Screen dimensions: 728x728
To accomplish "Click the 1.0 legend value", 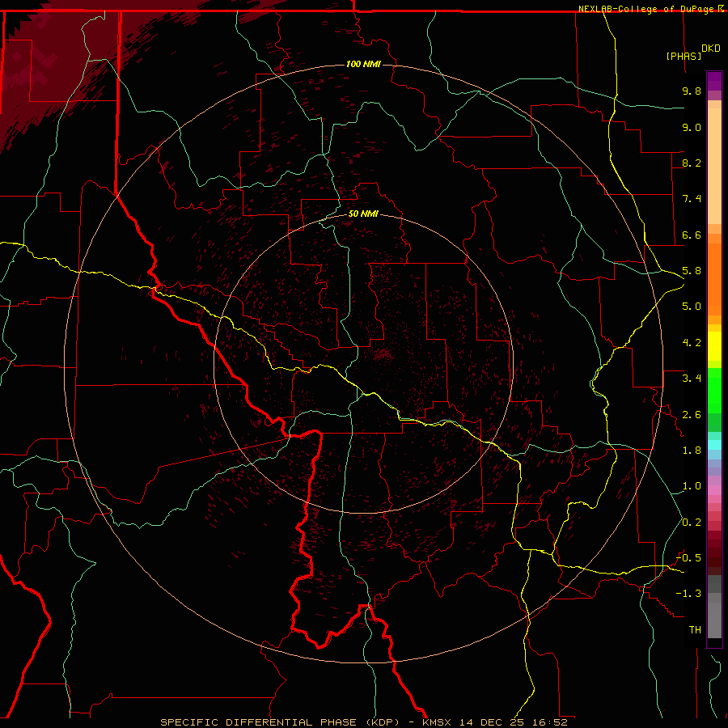I will [692, 486].
